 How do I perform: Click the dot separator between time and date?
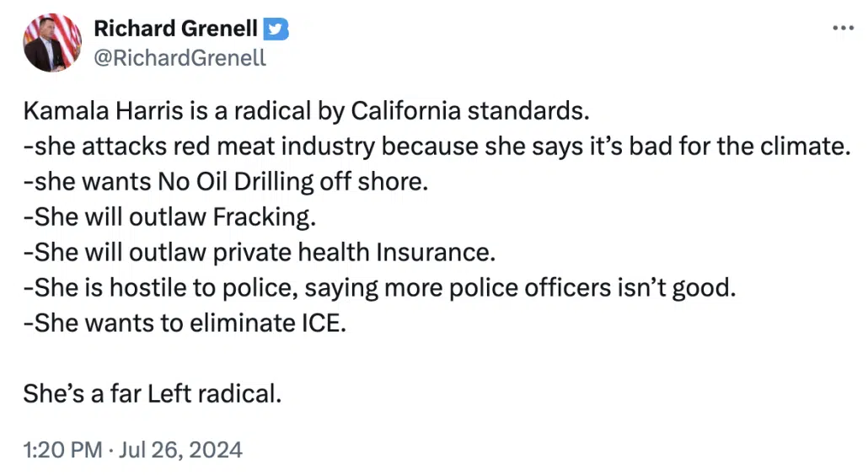112,449
